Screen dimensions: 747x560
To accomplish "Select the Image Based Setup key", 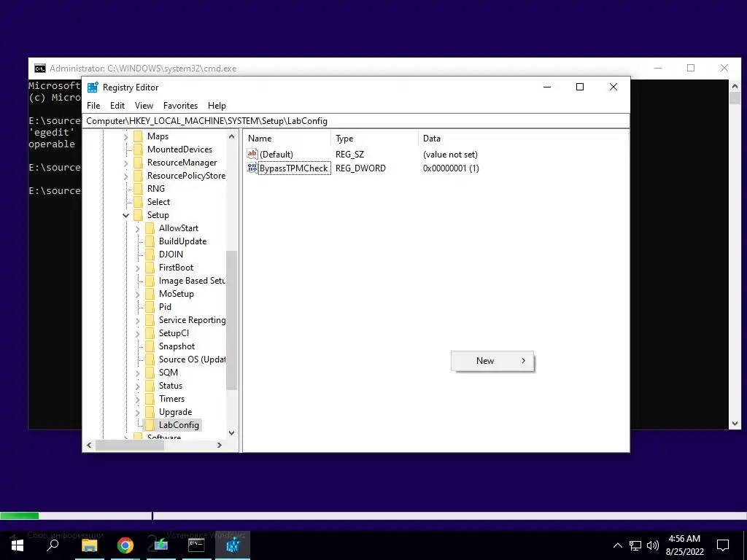I will pos(192,281).
